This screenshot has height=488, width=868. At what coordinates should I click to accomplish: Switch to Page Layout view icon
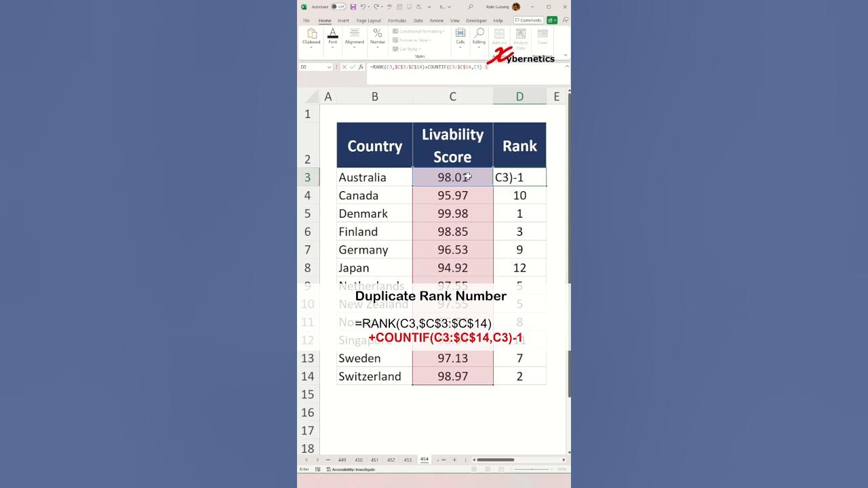click(488, 469)
